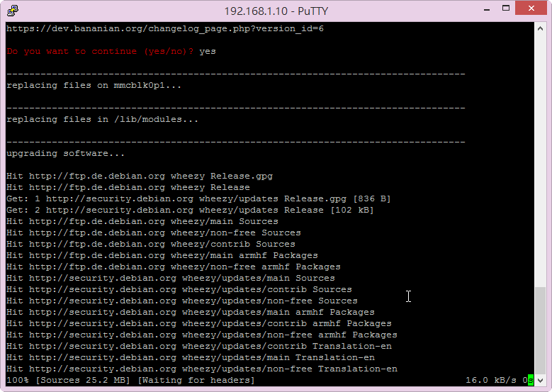Click the scrollbar down arrow
This screenshot has height=392, width=552.
point(540,380)
